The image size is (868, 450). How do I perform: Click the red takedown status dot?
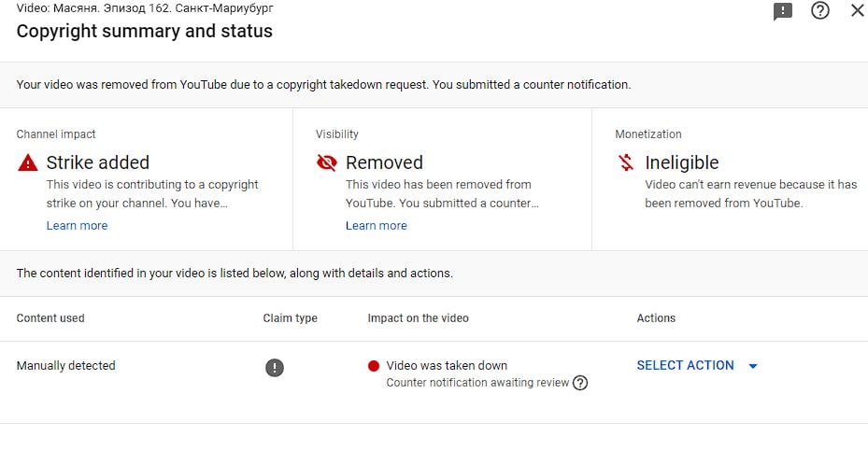(374, 366)
